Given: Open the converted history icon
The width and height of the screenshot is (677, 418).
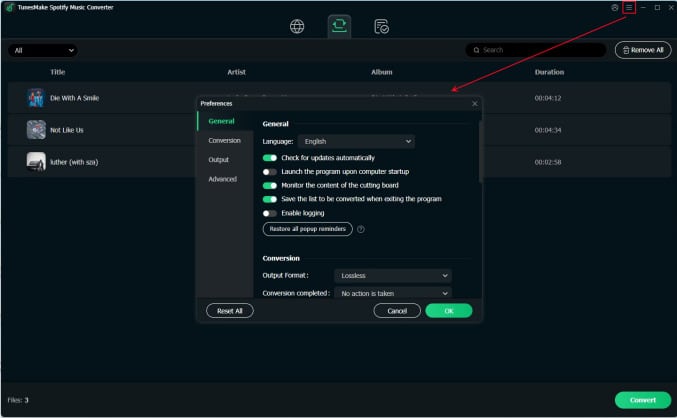Looking at the screenshot, I should click(x=381, y=27).
